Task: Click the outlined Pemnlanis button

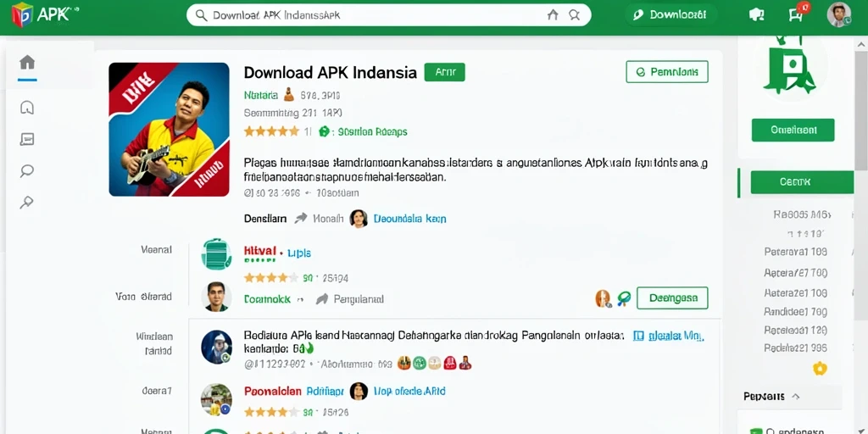Action: [x=667, y=72]
